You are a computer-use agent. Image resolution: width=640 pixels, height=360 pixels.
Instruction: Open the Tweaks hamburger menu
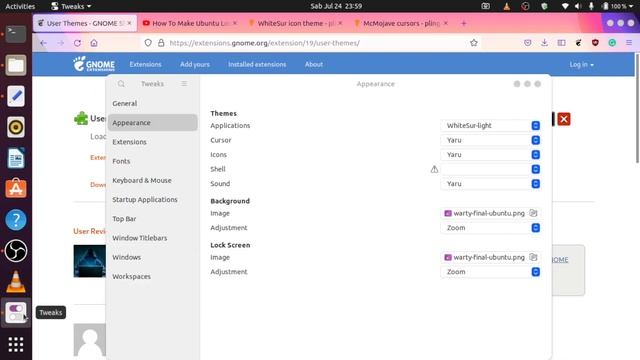184,84
